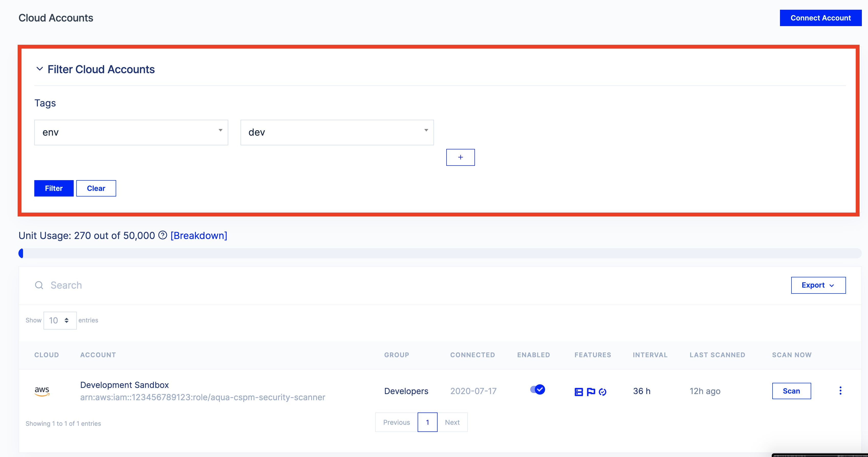Sort by the LAST SCANNED column header
This screenshot has height=457, width=868.
[x=717, y=355]
